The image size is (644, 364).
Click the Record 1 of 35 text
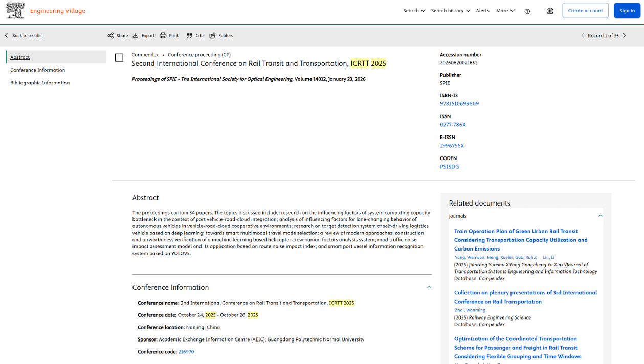[x=603, y=36]
